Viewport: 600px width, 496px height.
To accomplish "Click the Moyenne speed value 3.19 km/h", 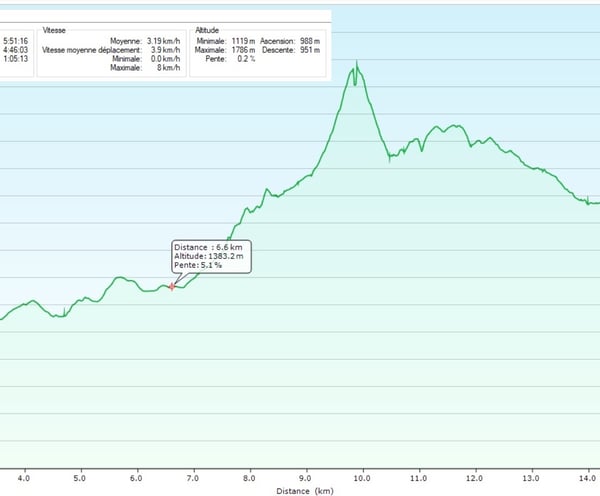I will coord(163,41).
